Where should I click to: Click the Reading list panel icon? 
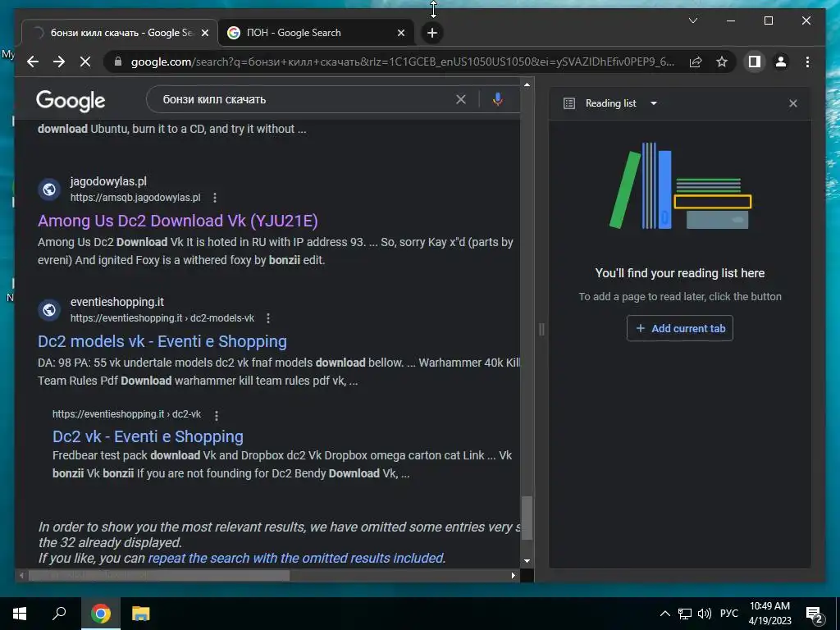569,103
